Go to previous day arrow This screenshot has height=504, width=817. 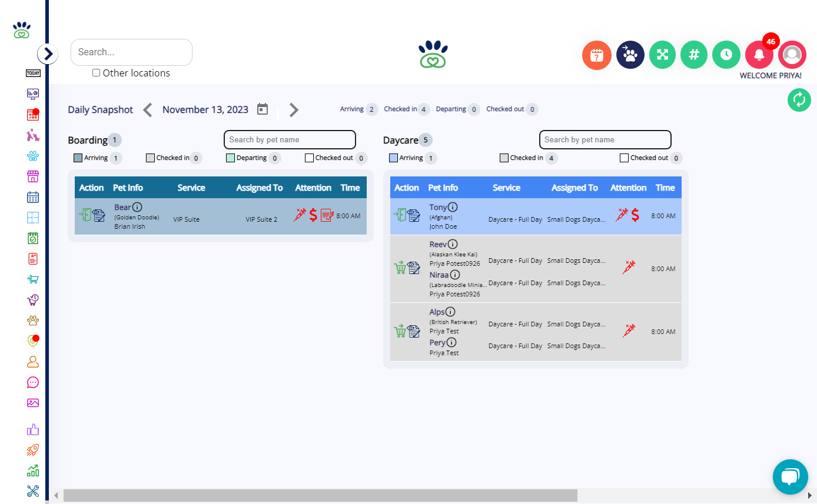(x=148, y=110)
